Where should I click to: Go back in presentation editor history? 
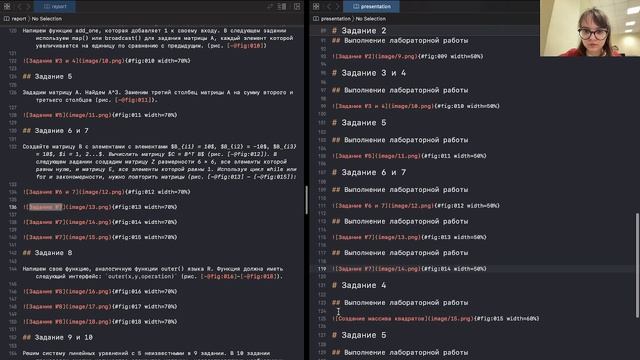point(329,7)
